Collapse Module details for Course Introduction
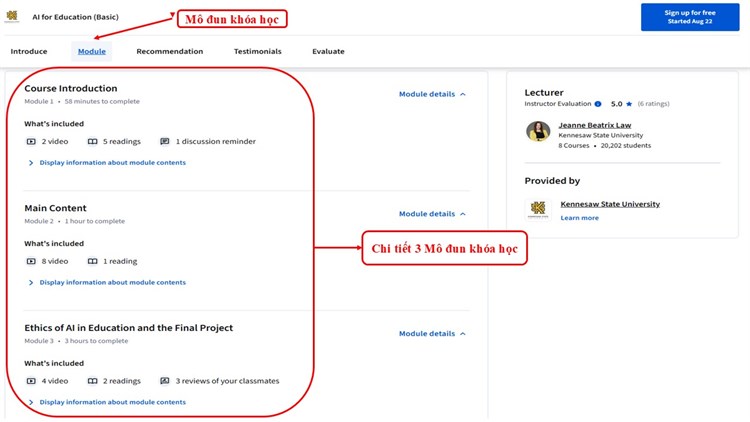The image size is (750, 422). [432, 94]
